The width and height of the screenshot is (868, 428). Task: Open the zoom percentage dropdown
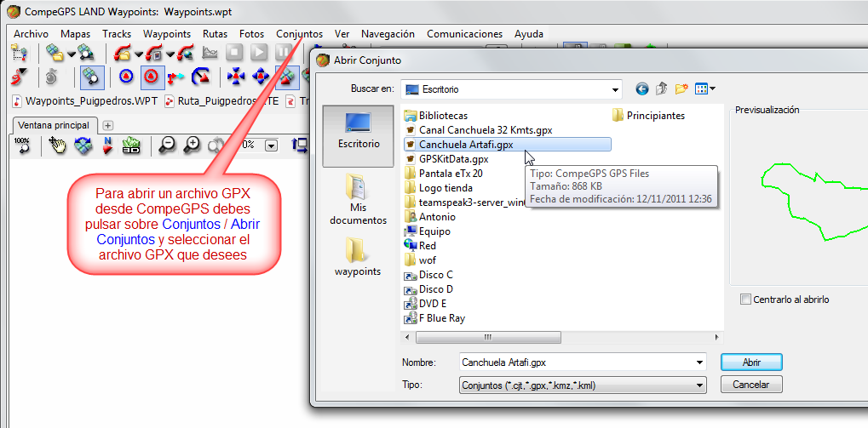(271, 146)
